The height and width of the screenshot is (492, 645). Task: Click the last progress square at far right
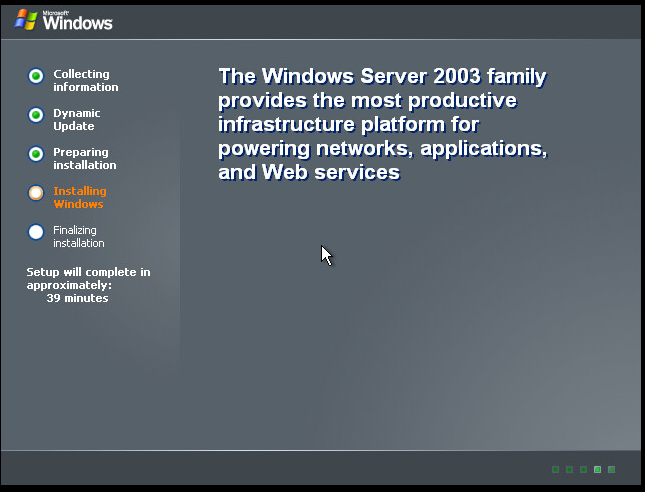611,469
